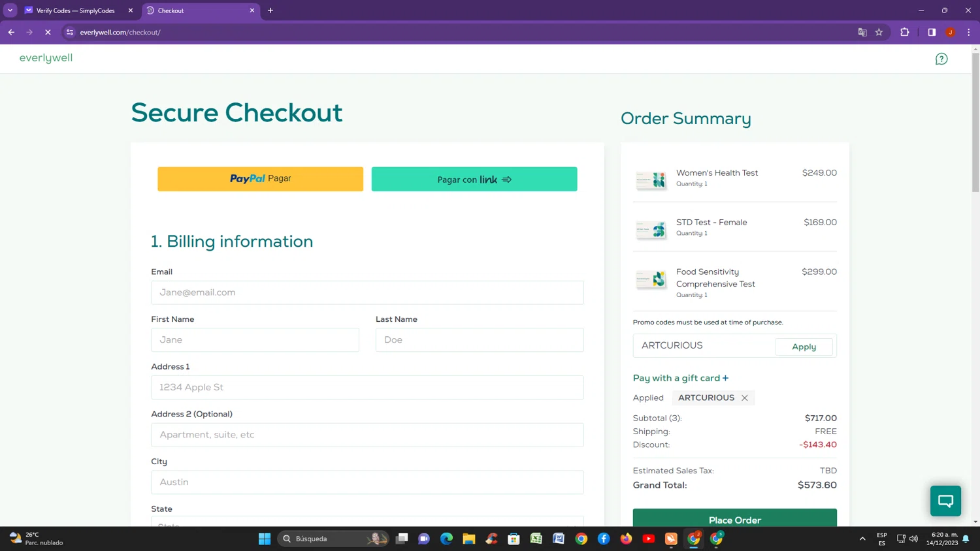The width and height of the screenshot is (980, 551).
Task: Toggle the browser side panel
Action: click(x=932, y=32)
